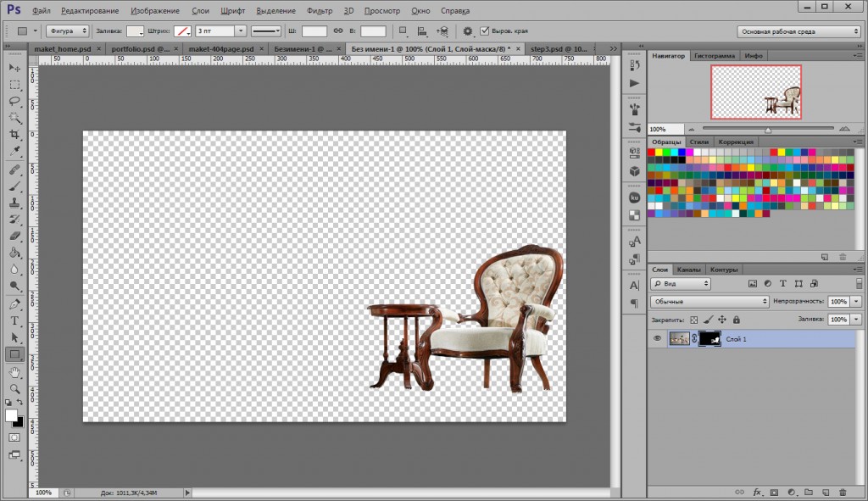
Task: Open the Фильтр menu
Action: click(x=320, y=10)
